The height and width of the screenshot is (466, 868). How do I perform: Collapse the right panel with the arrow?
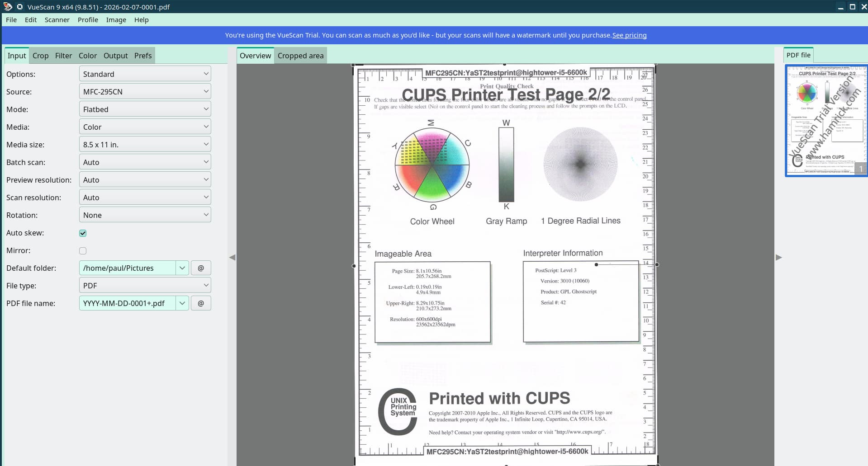[x=778, y=257]
